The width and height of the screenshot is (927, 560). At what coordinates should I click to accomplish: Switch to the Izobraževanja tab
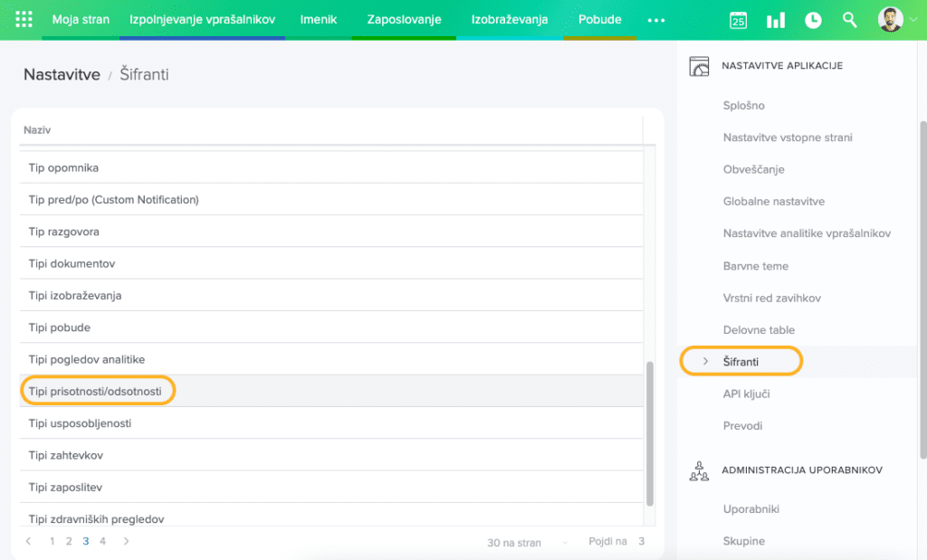click(509, 20)
